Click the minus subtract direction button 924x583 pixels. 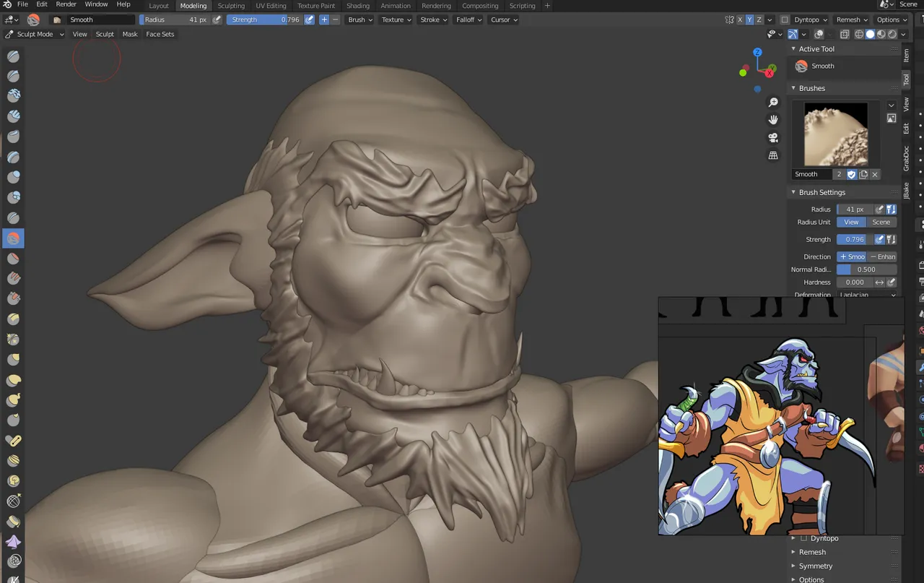tap(335, 20)
